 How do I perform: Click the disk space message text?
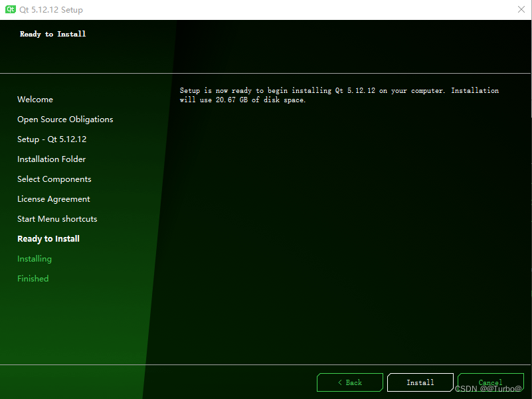click(x=339, y=95)
